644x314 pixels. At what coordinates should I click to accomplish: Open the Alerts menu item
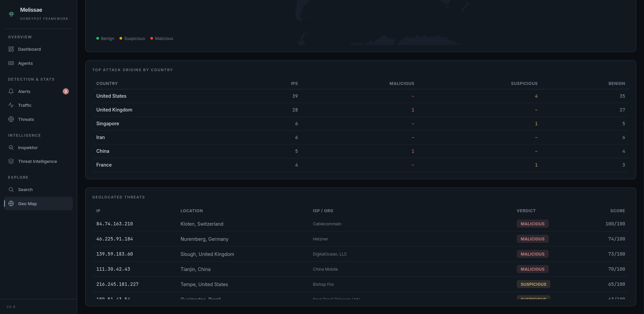pos(38,91)
